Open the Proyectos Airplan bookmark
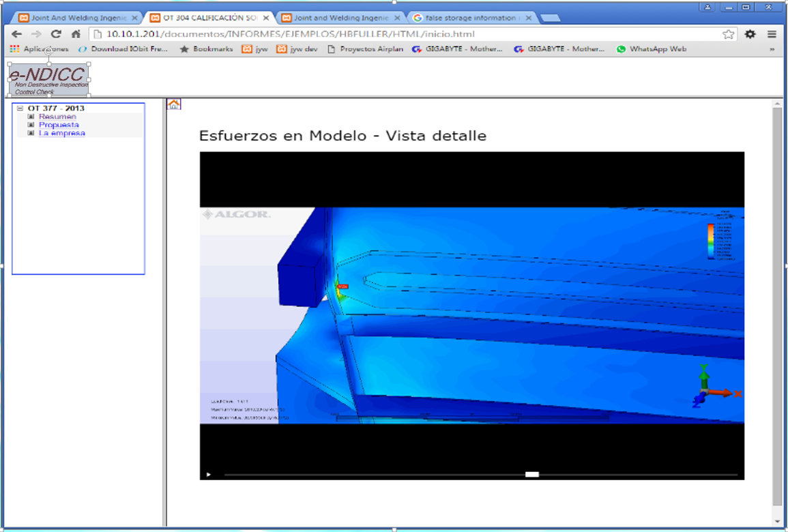Screen dimensions: 788x532 click(x=365, y=49)
